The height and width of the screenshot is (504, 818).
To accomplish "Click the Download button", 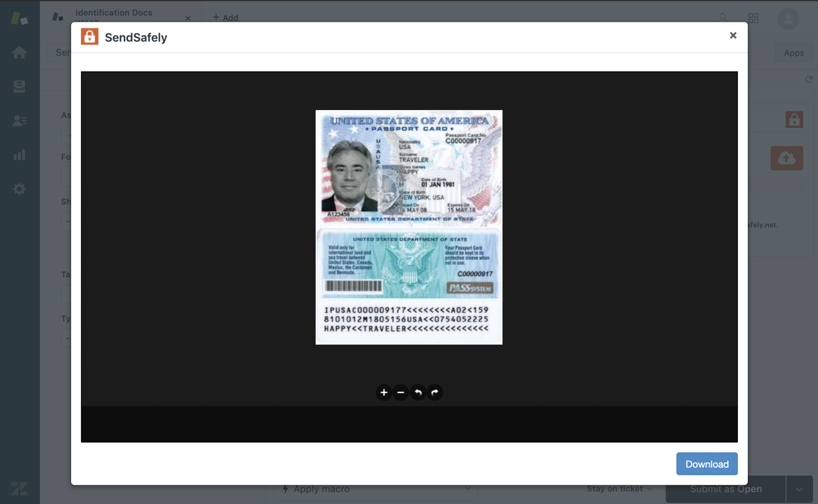I will point(707,464).
